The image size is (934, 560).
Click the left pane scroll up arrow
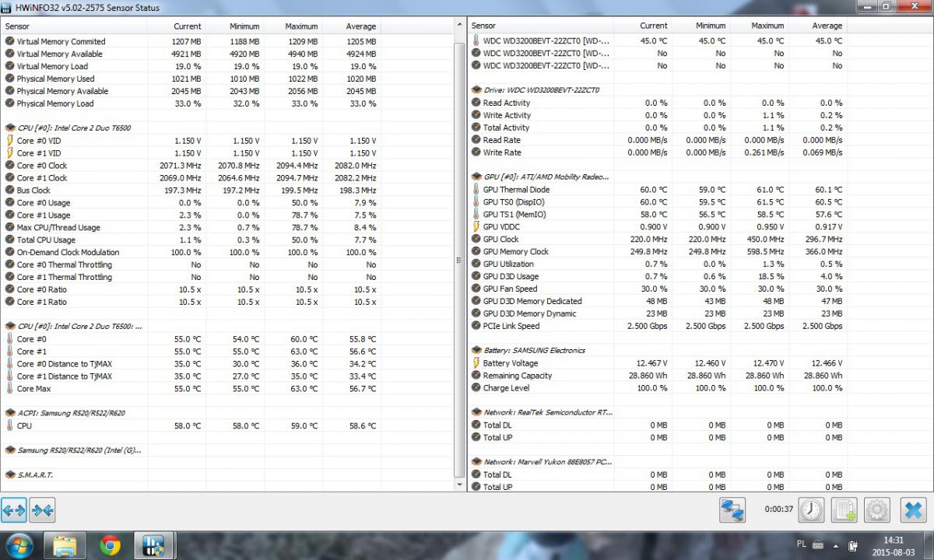459,26
